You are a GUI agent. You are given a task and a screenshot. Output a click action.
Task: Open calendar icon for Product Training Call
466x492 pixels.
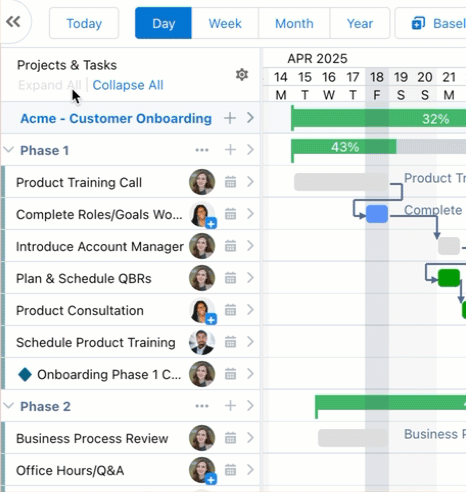230,182
